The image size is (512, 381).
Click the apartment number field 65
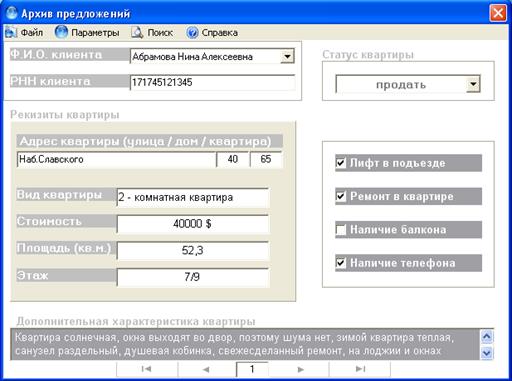click(266, 159)
